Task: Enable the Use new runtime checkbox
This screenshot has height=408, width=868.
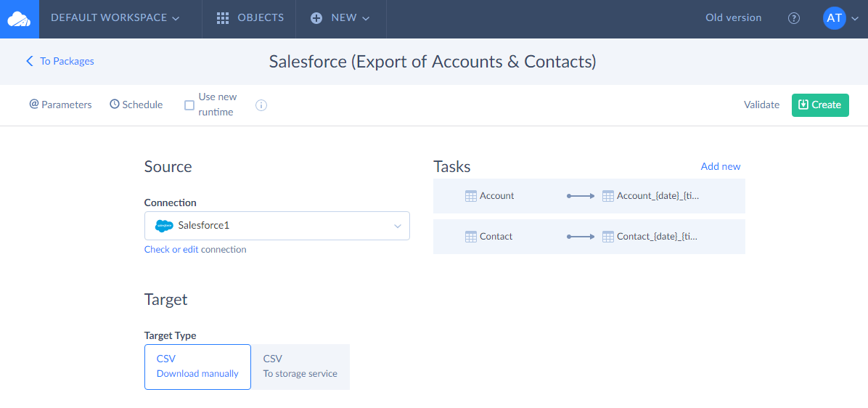Action: tap(189, 105)
